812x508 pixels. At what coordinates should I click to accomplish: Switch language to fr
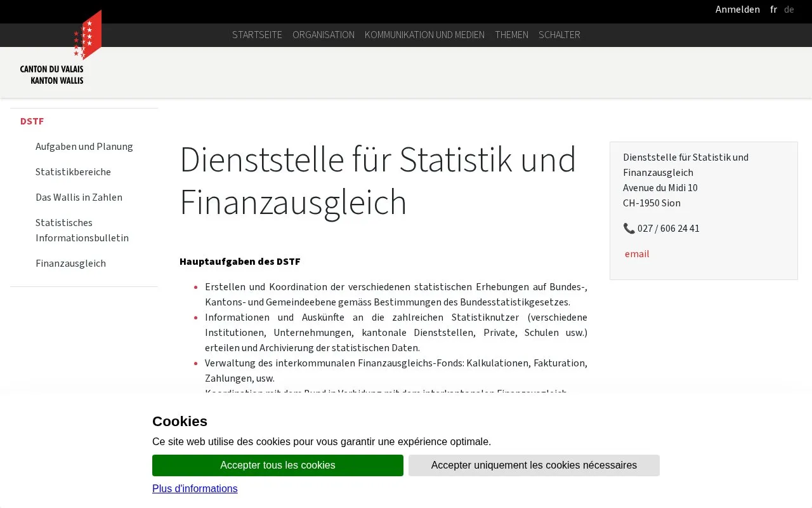[773, 10]
